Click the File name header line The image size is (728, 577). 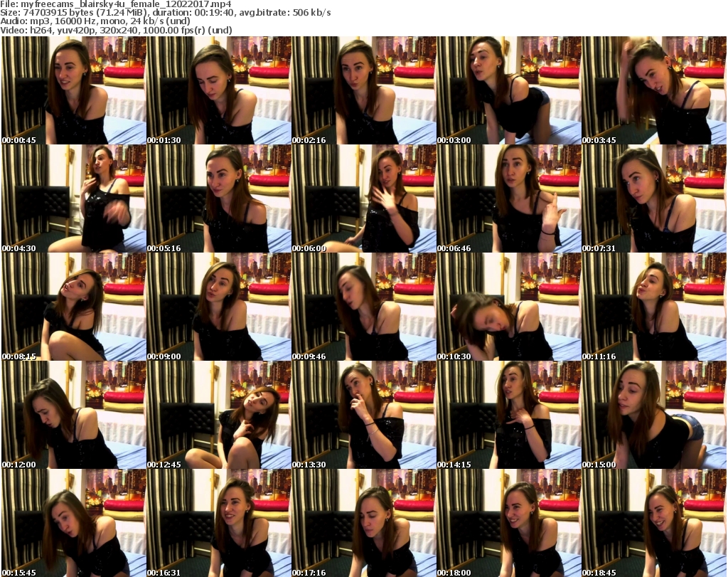pyautogui.click(x=116, y=4)
